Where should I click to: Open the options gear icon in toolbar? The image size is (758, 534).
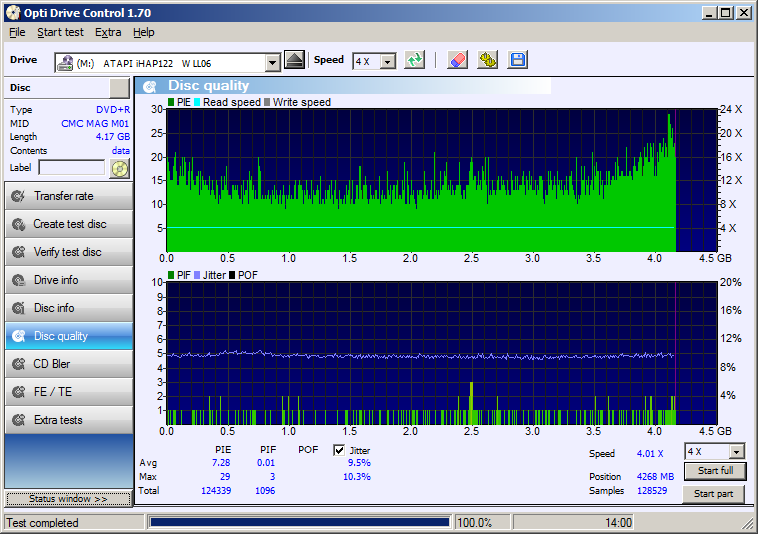click(487, 60)
